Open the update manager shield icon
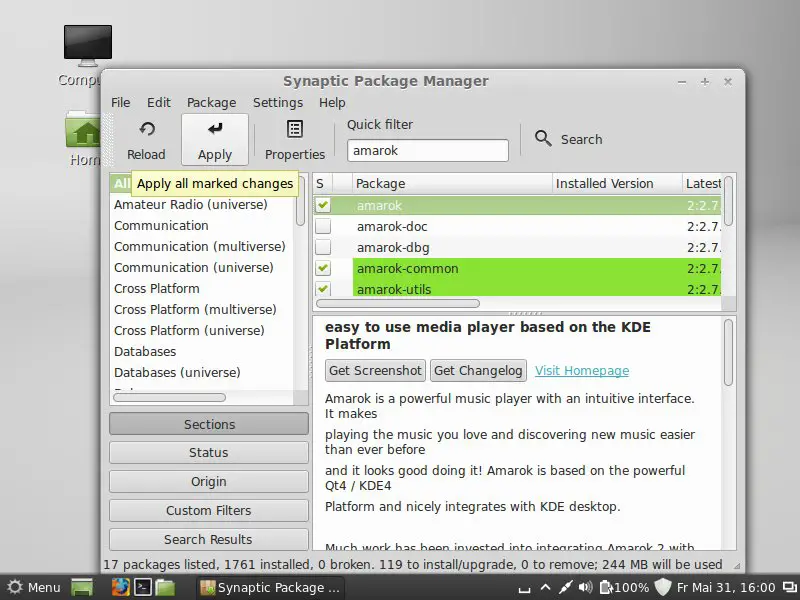 click(x=663, y=587)
